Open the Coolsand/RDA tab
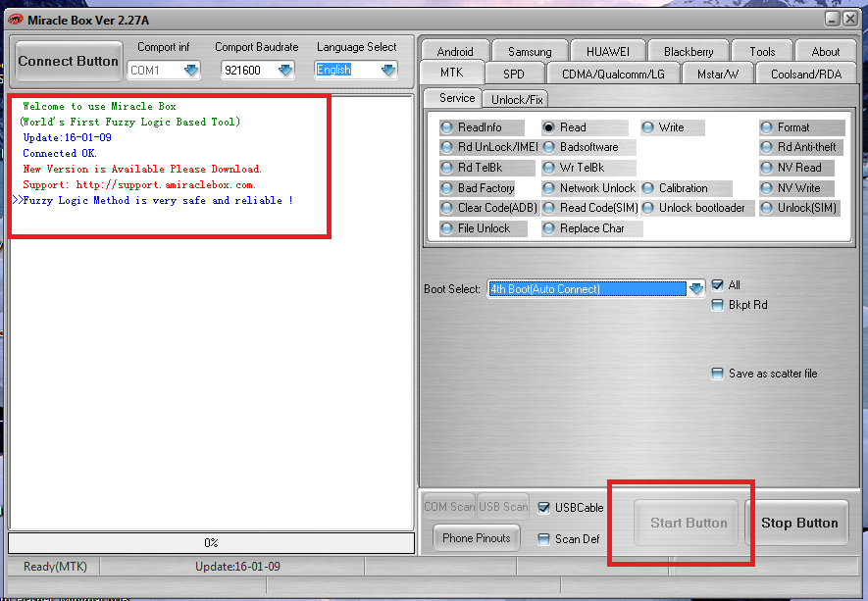The image size is (868, 601). pyautogui.click(x=806, y=74)
